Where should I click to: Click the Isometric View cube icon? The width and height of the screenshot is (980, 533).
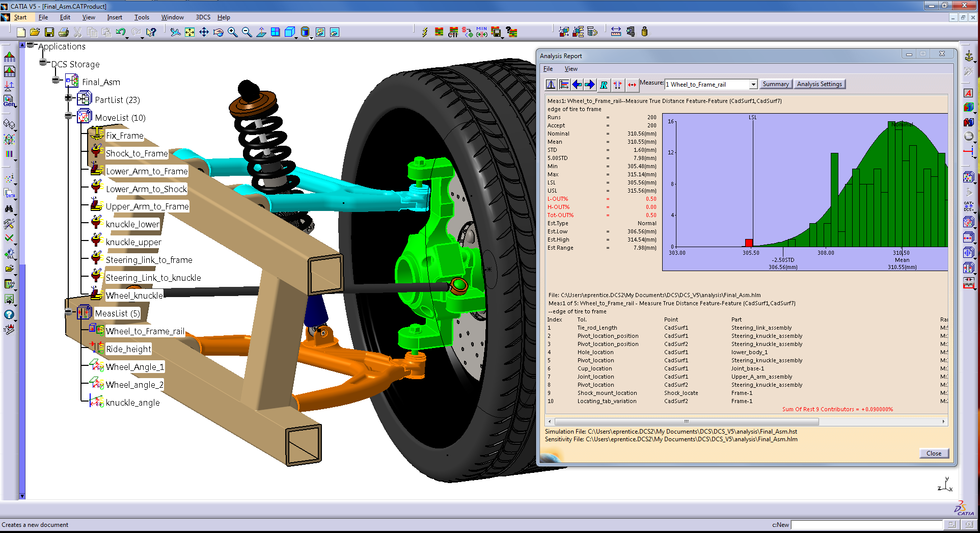(290, 32)
